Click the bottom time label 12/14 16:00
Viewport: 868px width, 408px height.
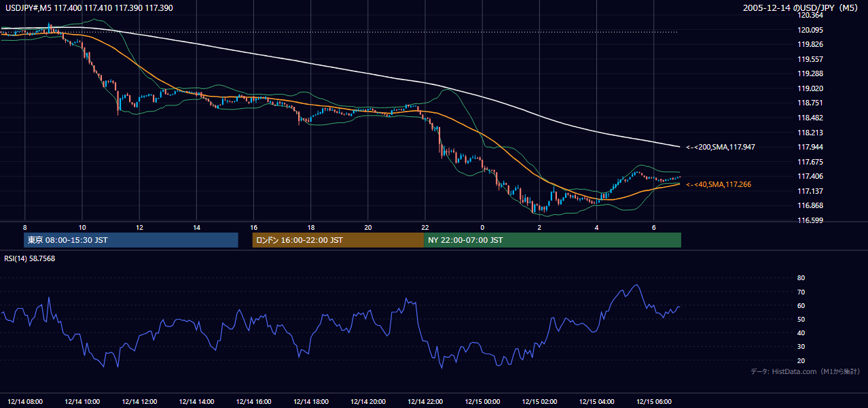click(253, 402)
